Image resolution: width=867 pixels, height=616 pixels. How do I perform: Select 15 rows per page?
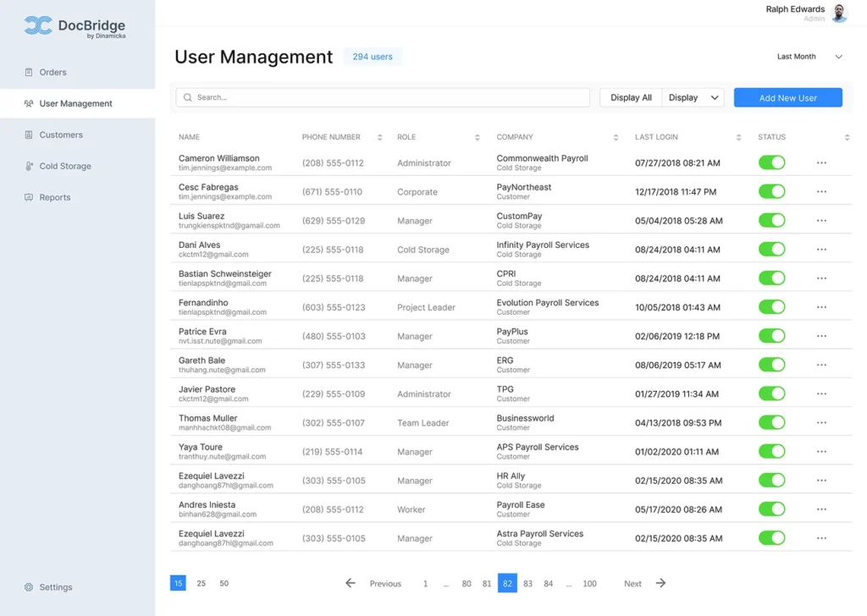coord(178,583)
